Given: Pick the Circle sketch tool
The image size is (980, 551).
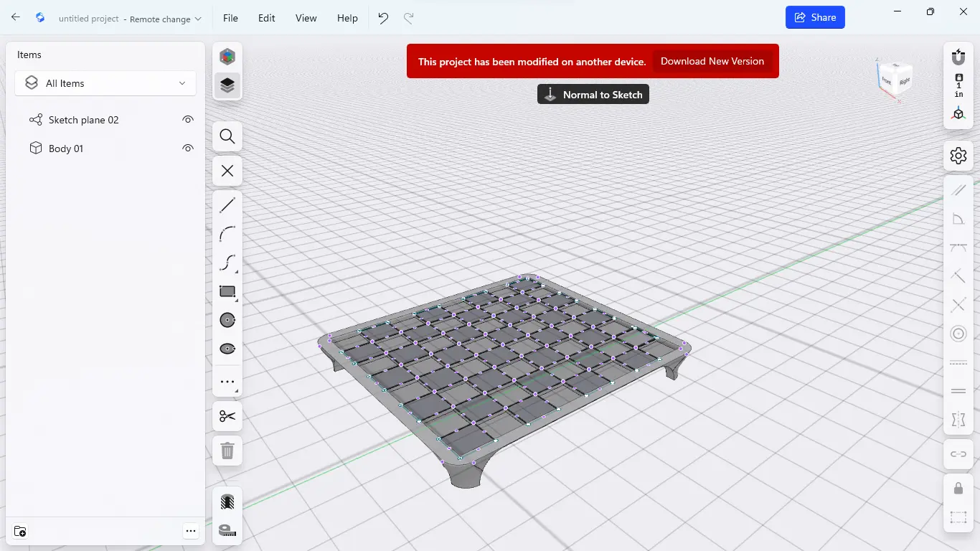Looking at the screenshot, I should pos(227,320).
